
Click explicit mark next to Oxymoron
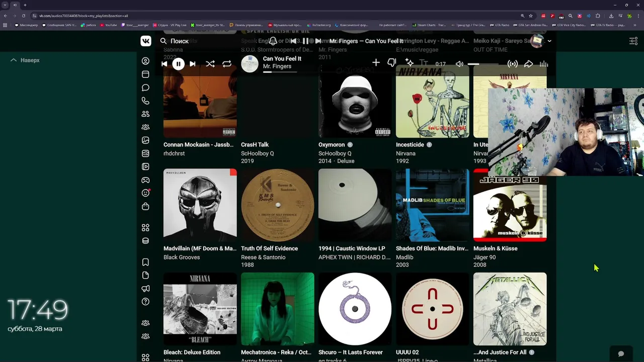pyautogui.click(x=350, y=145)
